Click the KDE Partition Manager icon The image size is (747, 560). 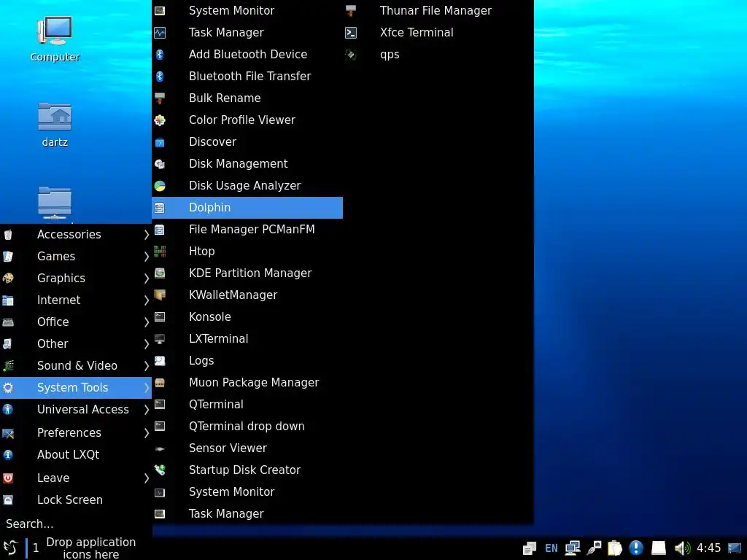160,273
